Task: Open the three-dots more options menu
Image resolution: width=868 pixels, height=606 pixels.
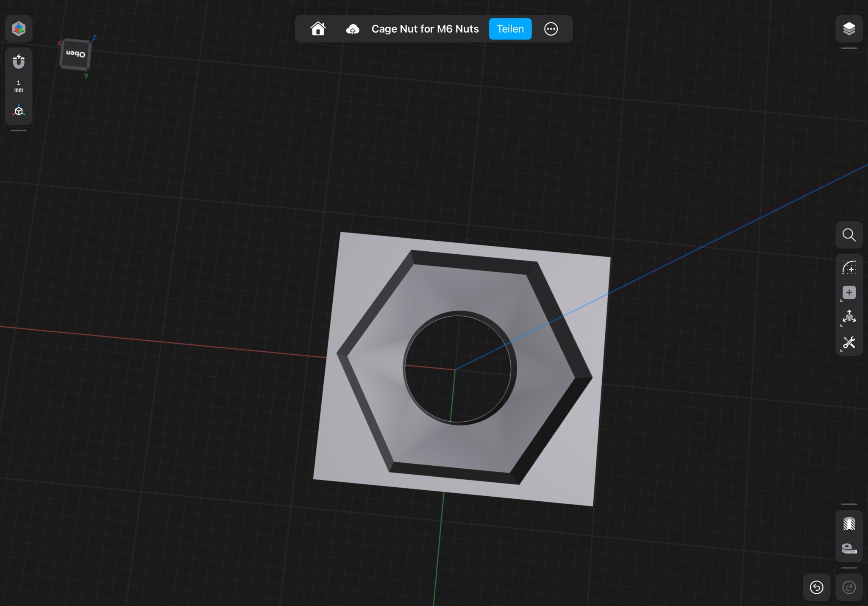Action: [551, 29]
